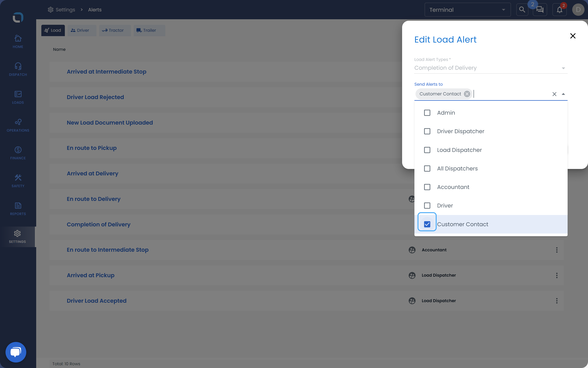Collapse the Send Alerts to list arrow

tap(563, 94)
